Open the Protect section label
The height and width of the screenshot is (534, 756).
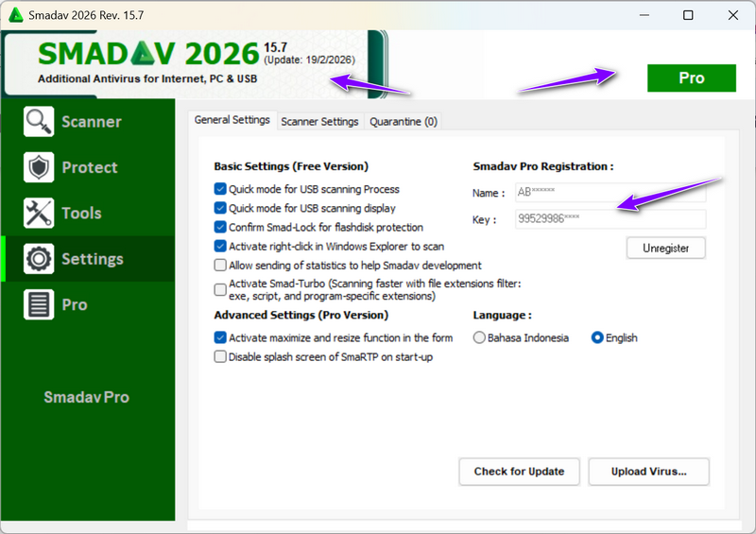(90, 167)
